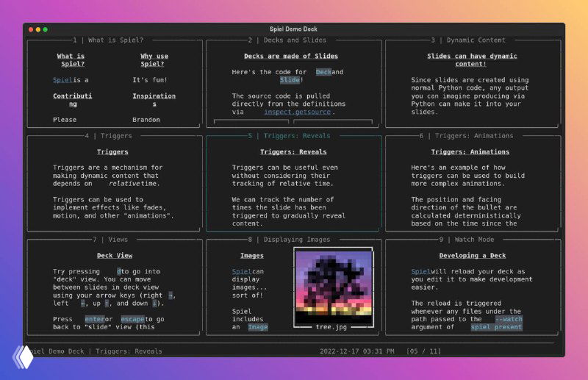Click the inspect.getsource link

pyautogui.click(x=298, y=112)
